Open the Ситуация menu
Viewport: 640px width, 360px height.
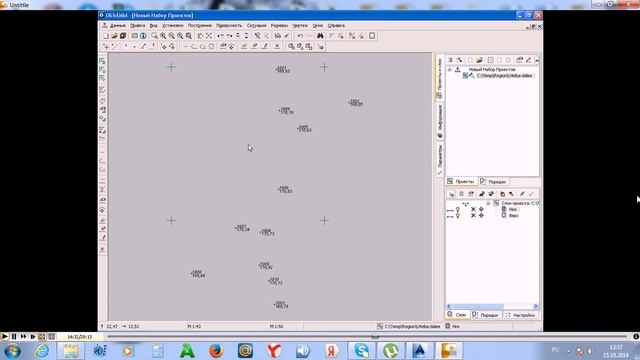click(256, 25)
